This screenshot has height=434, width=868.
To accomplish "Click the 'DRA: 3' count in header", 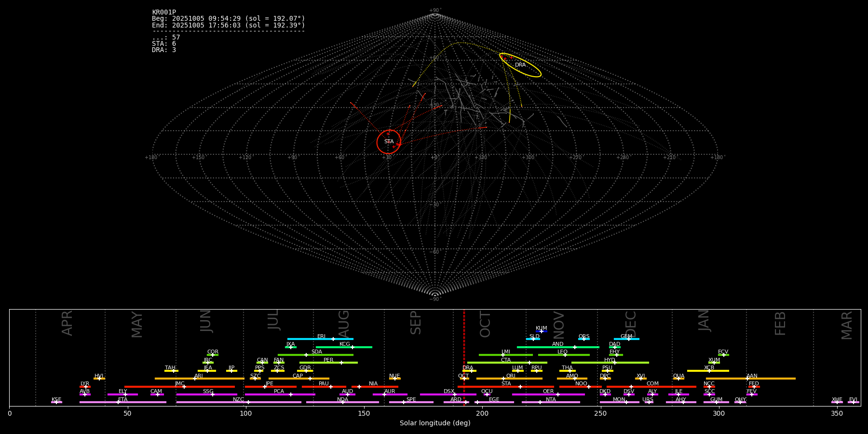I will 164,50.
